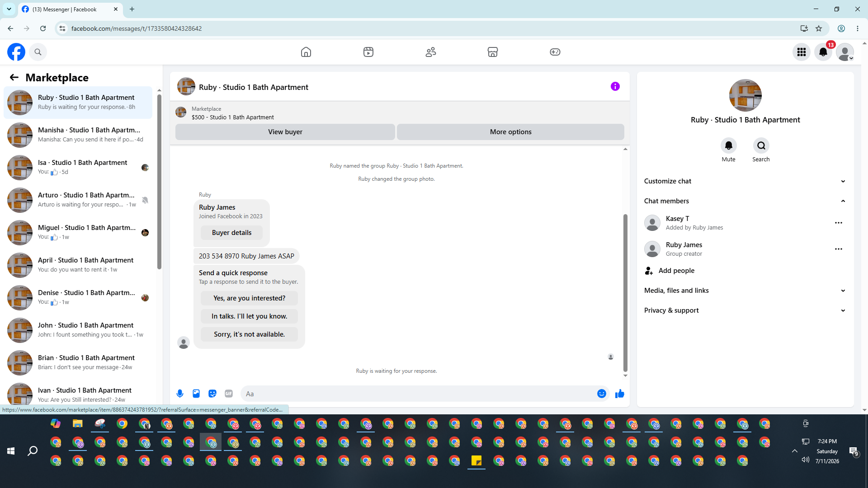Open the Facebook search magnifier
The image size is (868, 488).
[38, 52]
